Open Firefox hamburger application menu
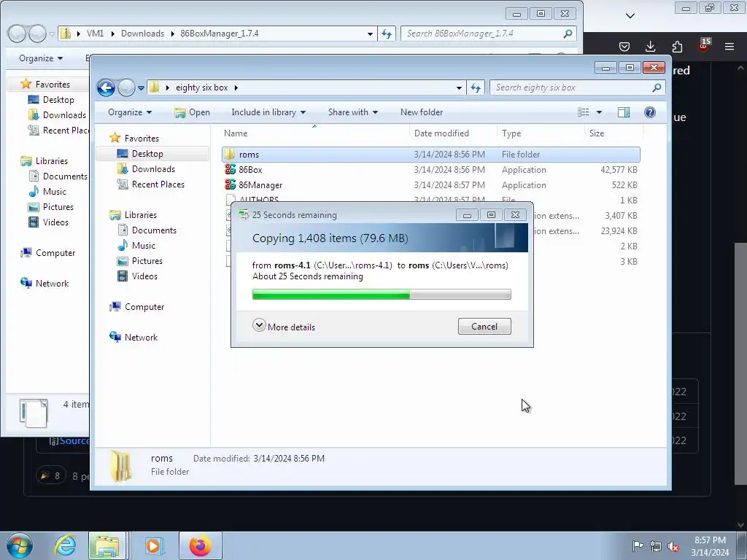 729,46
